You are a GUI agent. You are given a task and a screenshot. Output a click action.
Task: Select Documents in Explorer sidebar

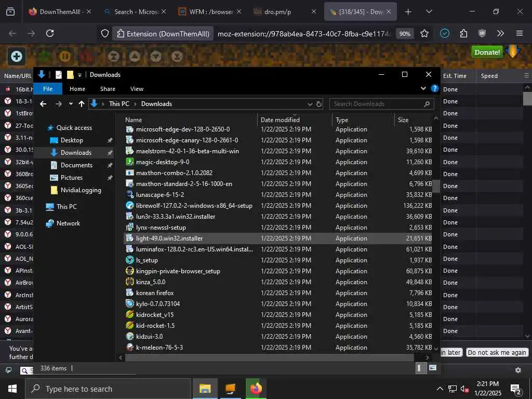(x=76, y=165)
